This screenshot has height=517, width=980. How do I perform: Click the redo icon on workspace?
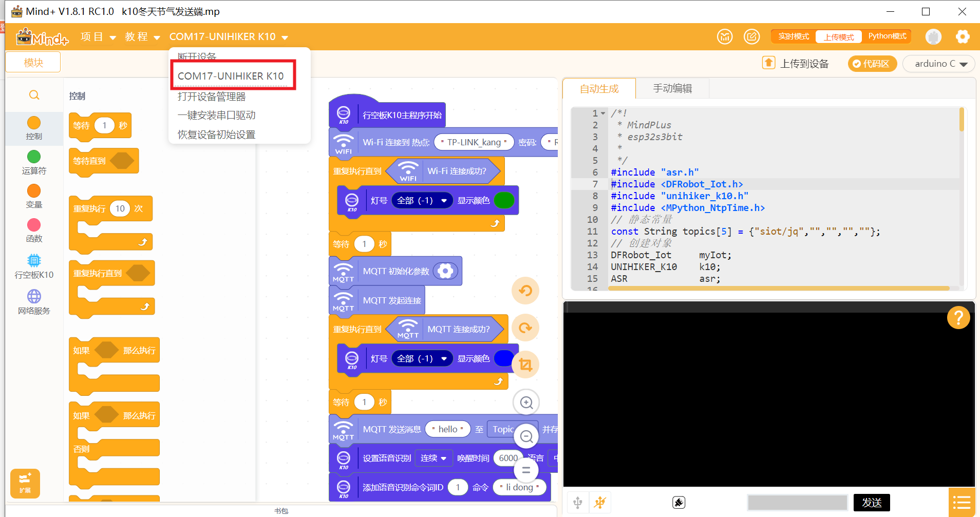point(525,328)
